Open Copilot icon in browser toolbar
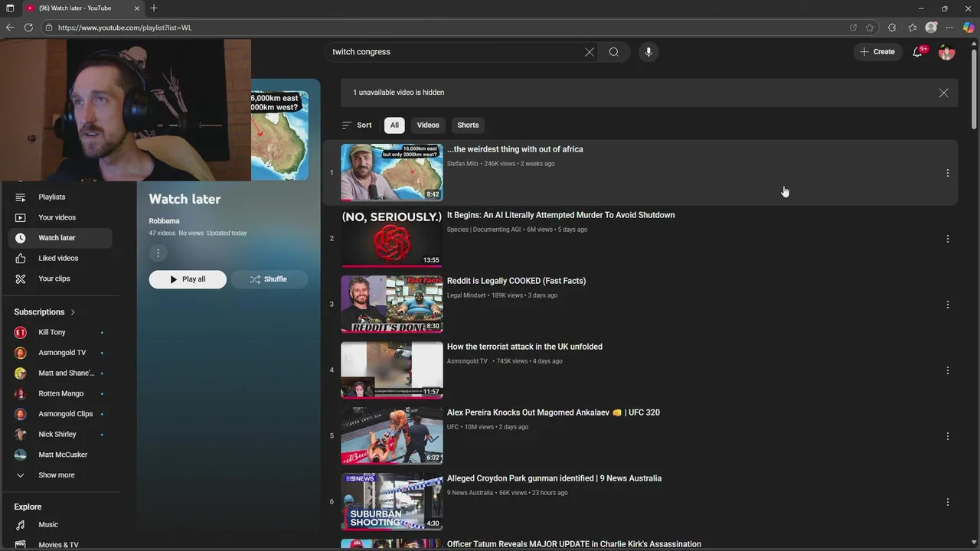The image size is (980, 551). coord(969,28)
